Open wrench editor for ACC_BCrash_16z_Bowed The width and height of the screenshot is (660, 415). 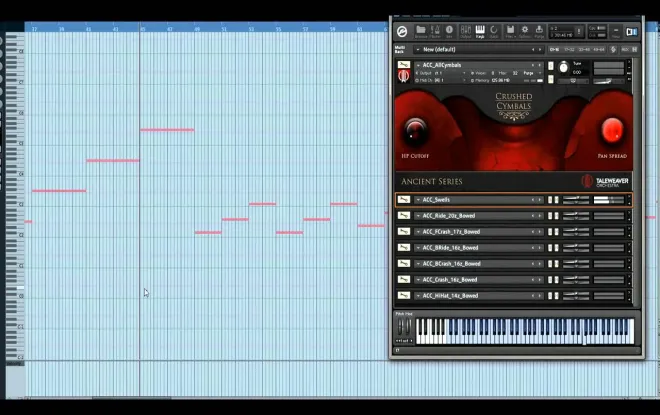[x=404, y=263]
